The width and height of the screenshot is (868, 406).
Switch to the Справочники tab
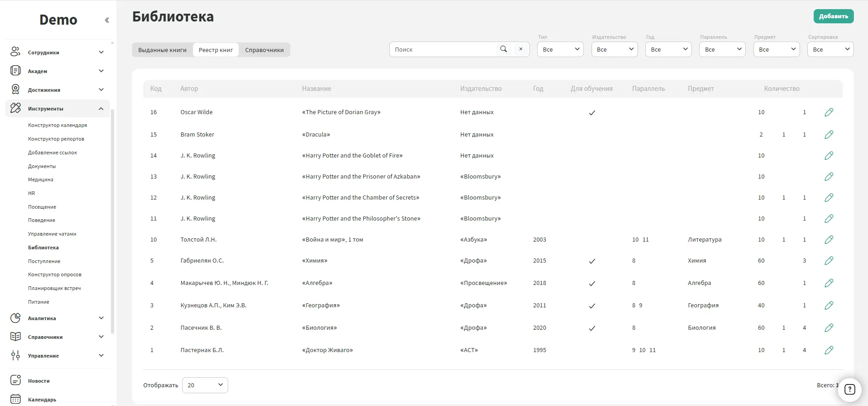(x=264, y=50)
